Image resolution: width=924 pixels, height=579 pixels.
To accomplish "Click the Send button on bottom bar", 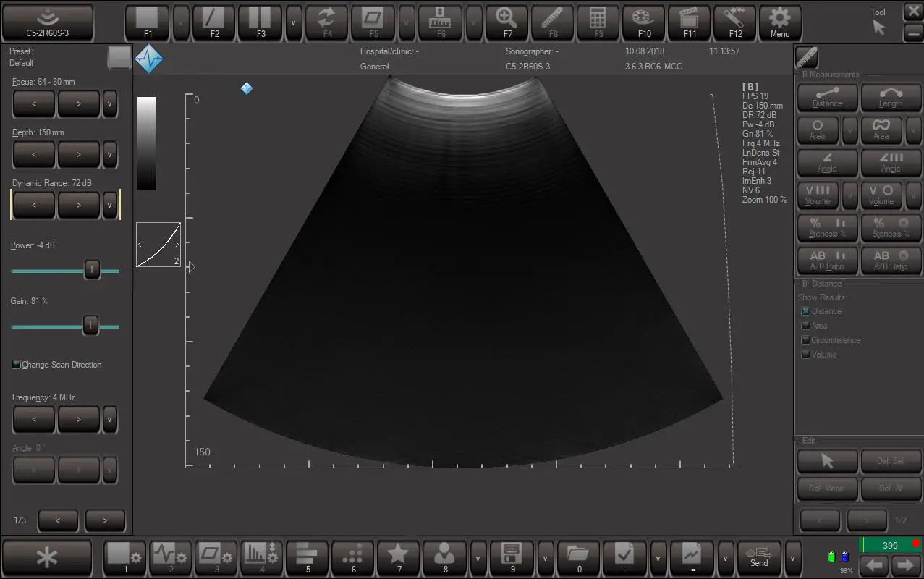I will click(759, 557).
